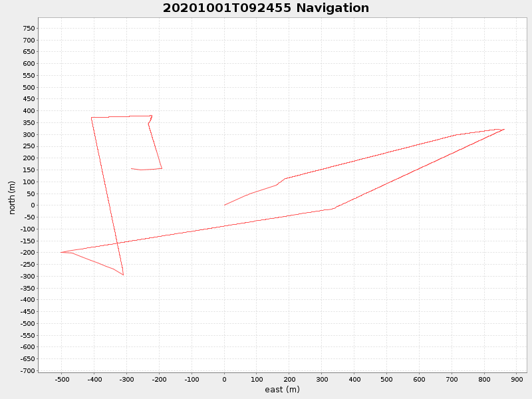
Task: Click the -300 east axis label
Action: coord(126,379)
